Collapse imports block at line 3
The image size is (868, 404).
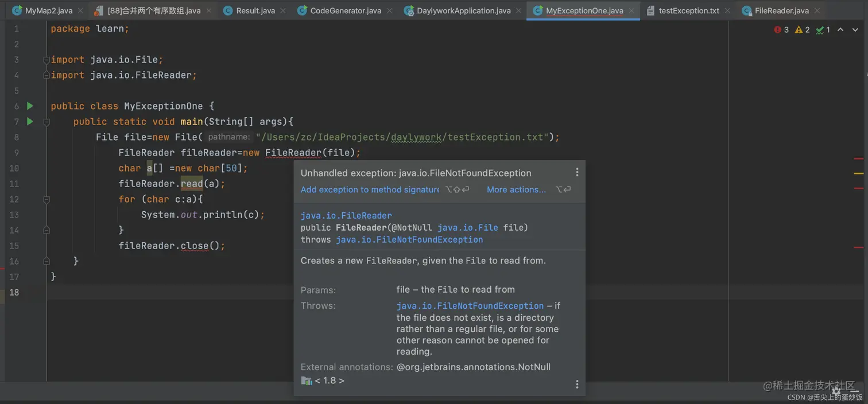click(x=46, y=60)
